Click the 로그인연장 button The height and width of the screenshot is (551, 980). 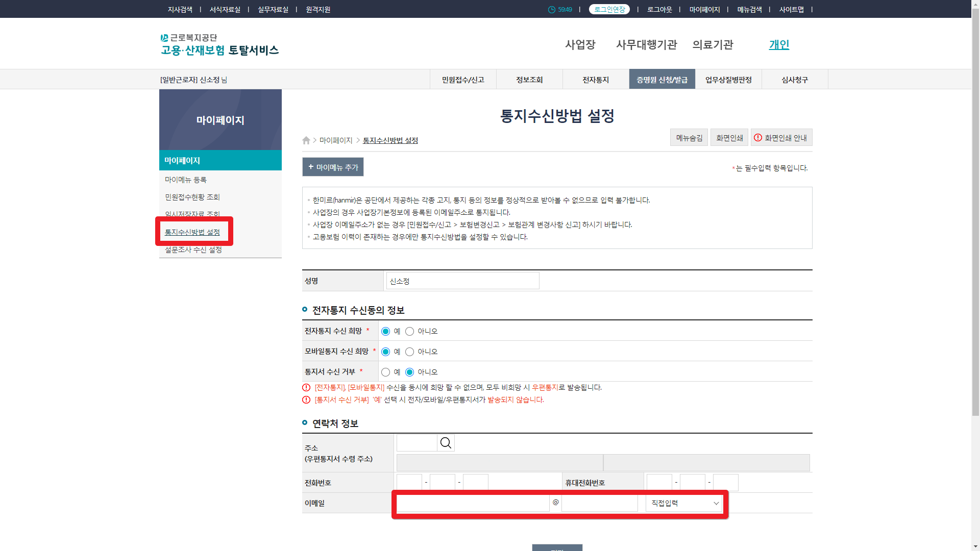coord(609,9)
